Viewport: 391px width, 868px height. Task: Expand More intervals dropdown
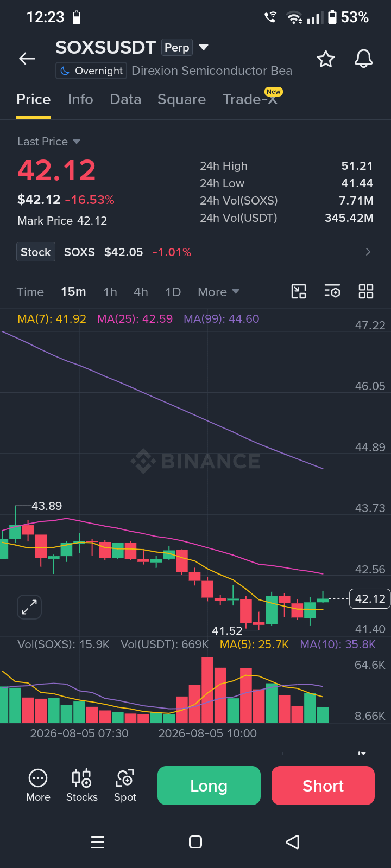[218, 292]
